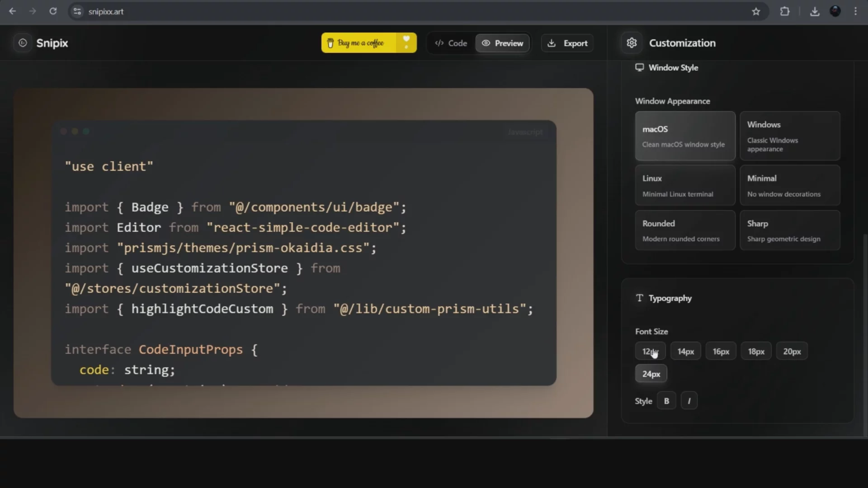
Task: Choose Windows window appearance
Action: coord(790,136)
